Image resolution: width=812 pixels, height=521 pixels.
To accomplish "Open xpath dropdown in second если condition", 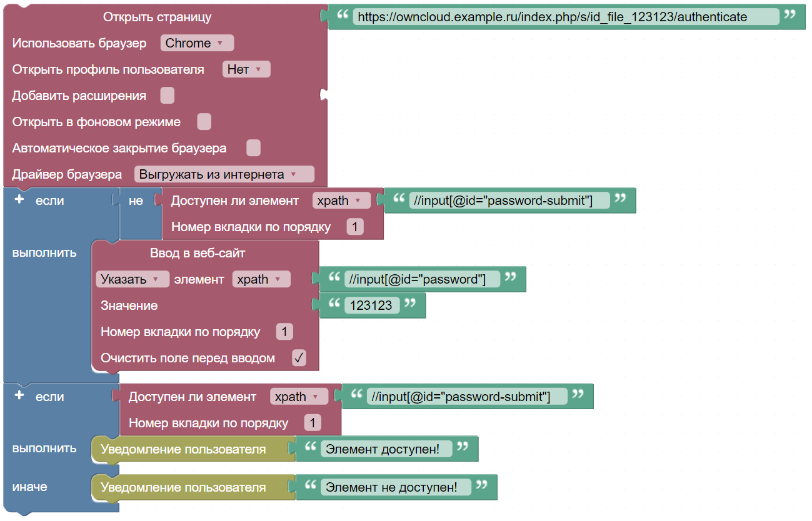I will pyautogui.click(x=299, y=397).
